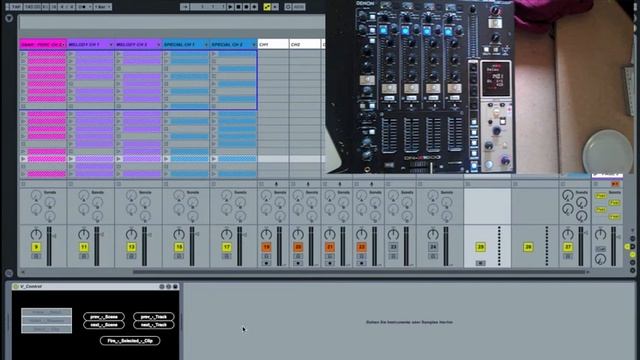Image resolution: width=640 pixels, height=360 pixels.
Task: Toggle return track activator 26
Action: (528, 247)
